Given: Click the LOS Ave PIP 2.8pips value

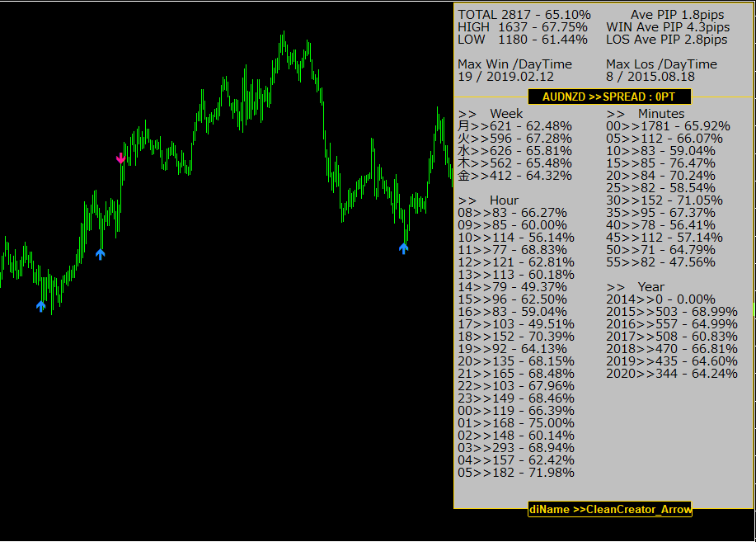Looking at the screenshot, I should (x=666, y=40).
